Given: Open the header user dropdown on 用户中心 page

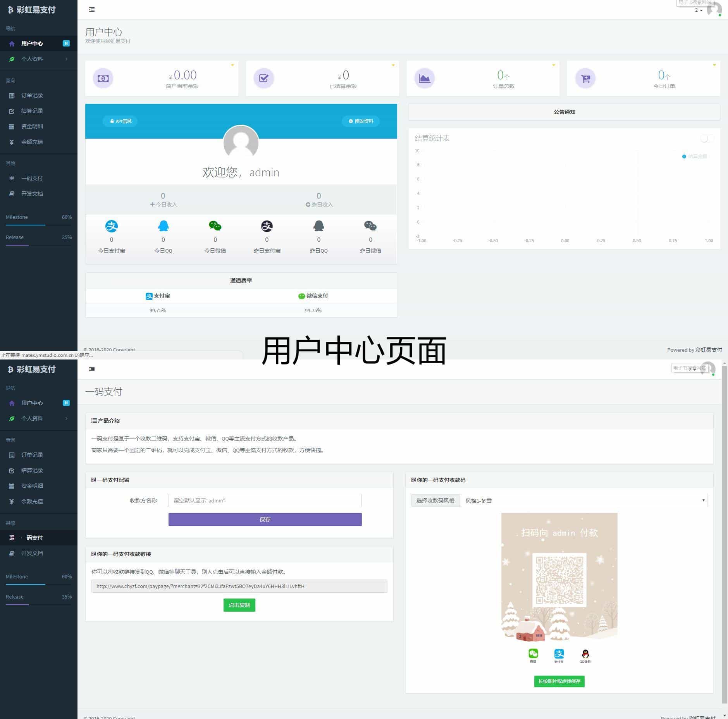Looking at the screenshot, I should point(699,10).
